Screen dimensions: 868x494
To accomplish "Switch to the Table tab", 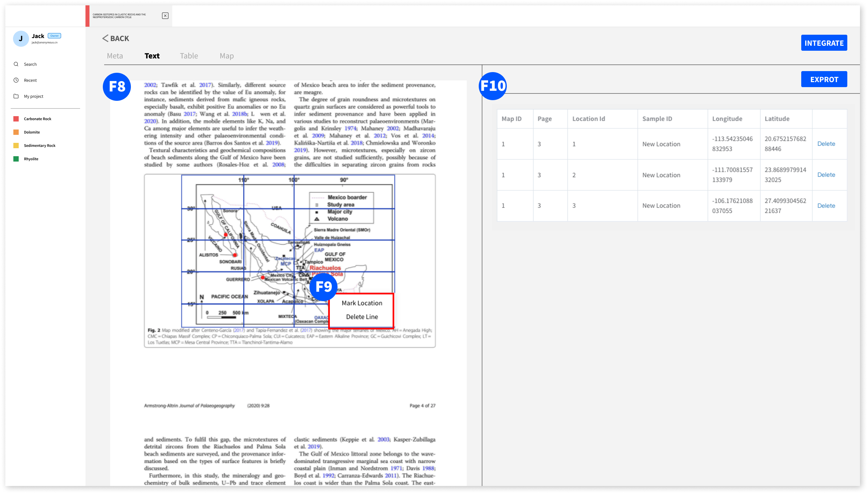I will (189, 56).
